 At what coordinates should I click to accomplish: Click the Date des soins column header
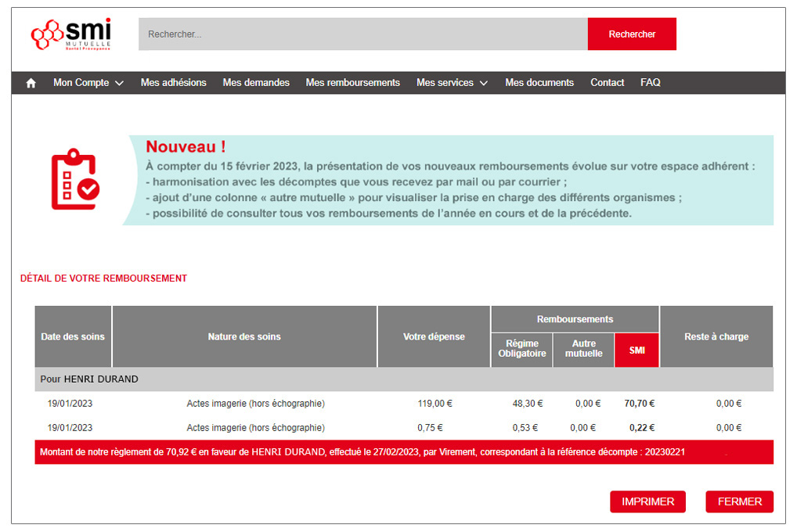point(73,336)
